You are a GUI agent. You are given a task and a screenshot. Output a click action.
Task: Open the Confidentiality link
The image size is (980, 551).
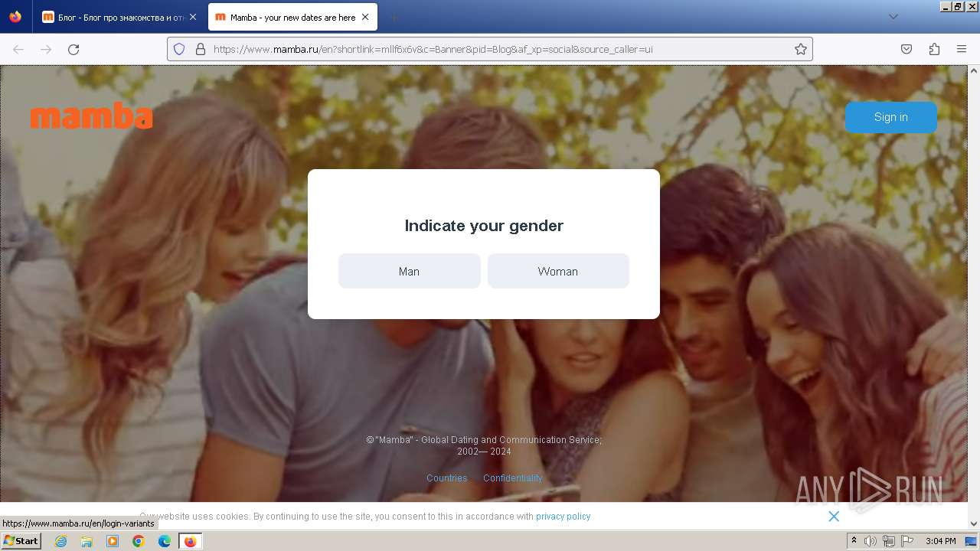[x=512, y=478]
